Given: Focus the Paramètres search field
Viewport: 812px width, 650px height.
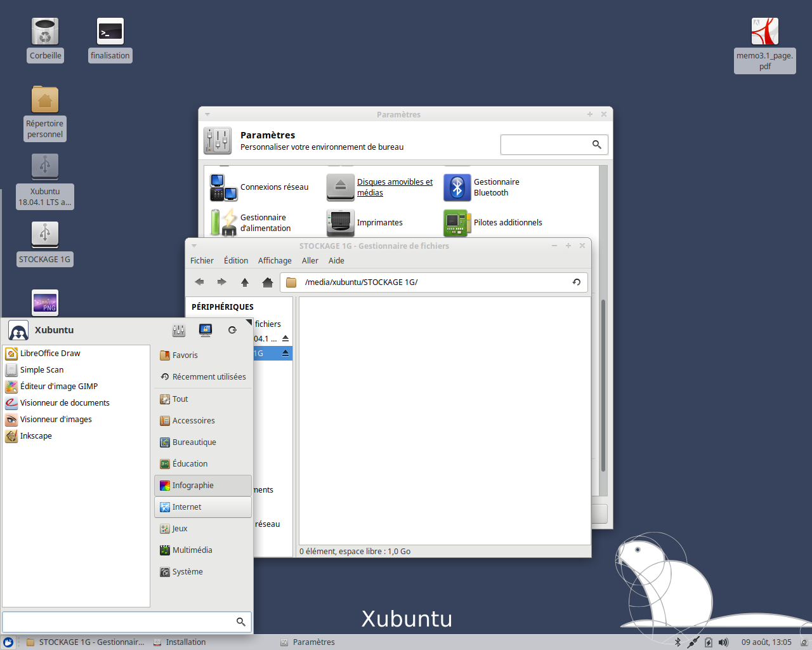Looking at the screenshot, I should [x=554, y=145].
